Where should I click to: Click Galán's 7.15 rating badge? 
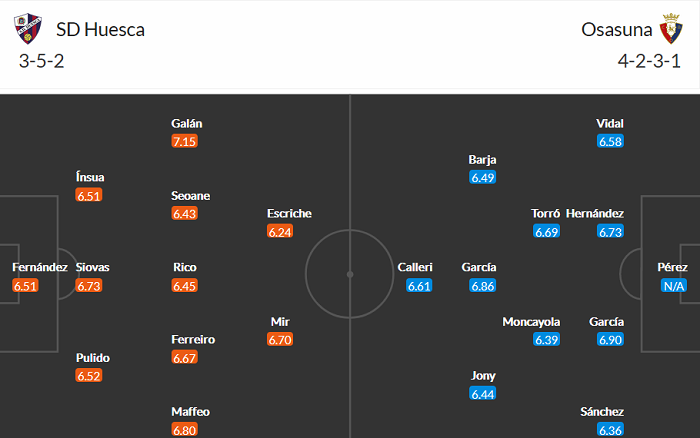(x=185, y=141)
